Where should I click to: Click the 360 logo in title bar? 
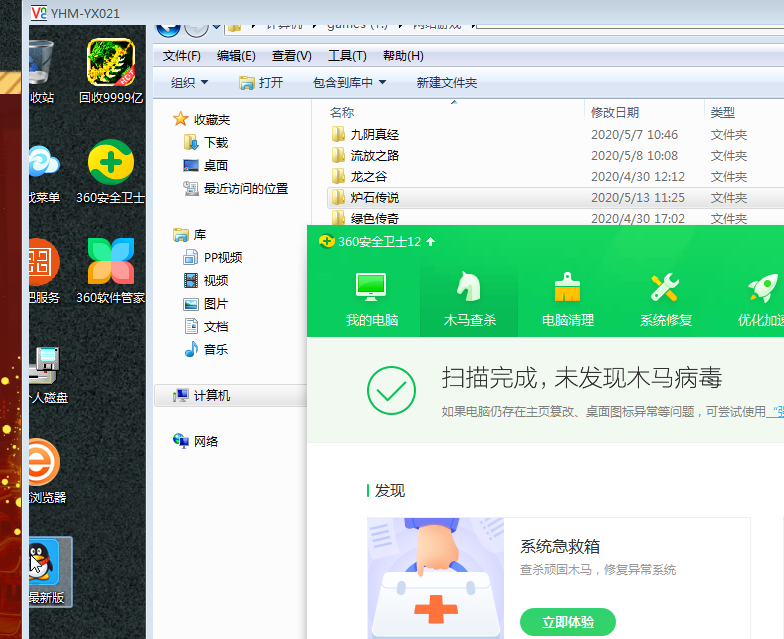[326, 242]
